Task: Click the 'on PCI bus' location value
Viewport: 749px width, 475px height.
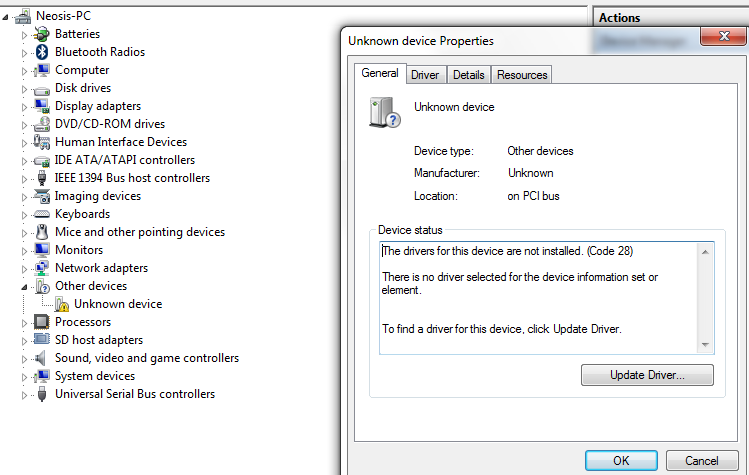Action: coord(533,196)
